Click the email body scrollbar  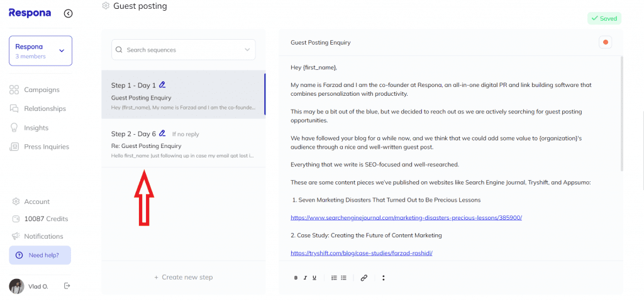(621, 114)
